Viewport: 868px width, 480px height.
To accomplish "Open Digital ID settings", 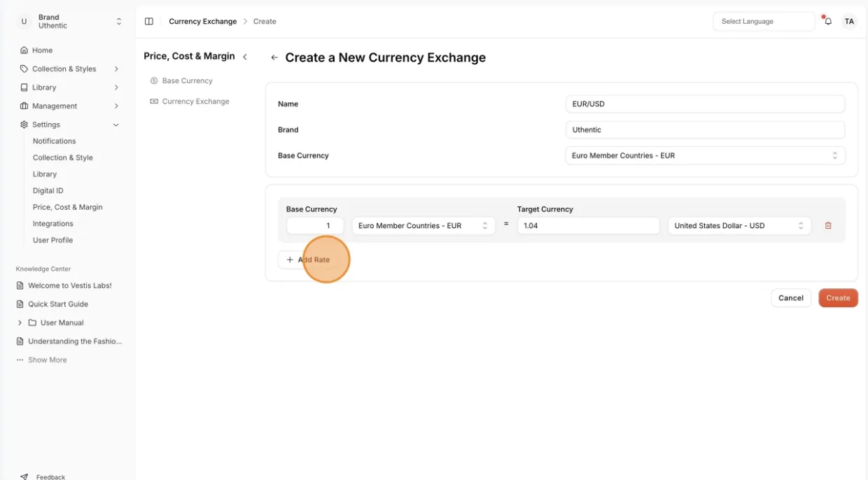I will pos(48,190).
